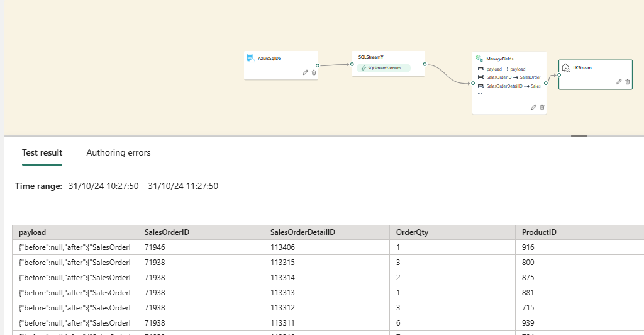
Task: Click SalesOrderDetailID cell 113314
Action: coord(326,278)
